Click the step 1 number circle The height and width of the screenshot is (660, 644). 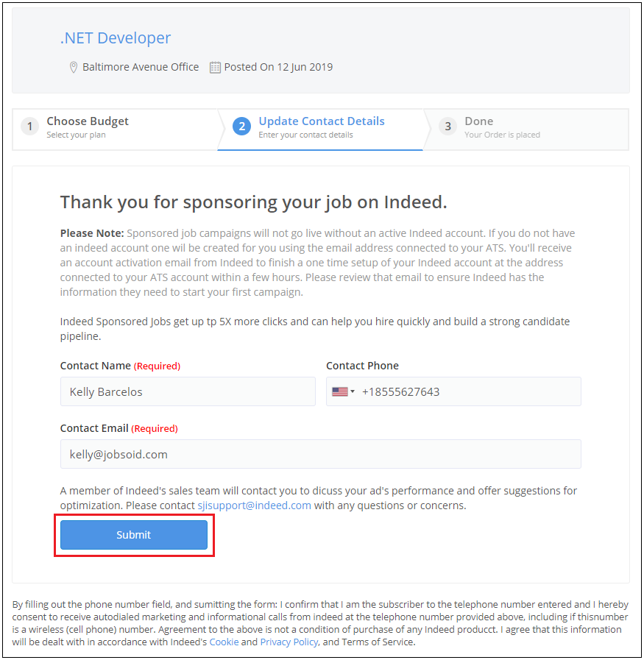[29, 127]
